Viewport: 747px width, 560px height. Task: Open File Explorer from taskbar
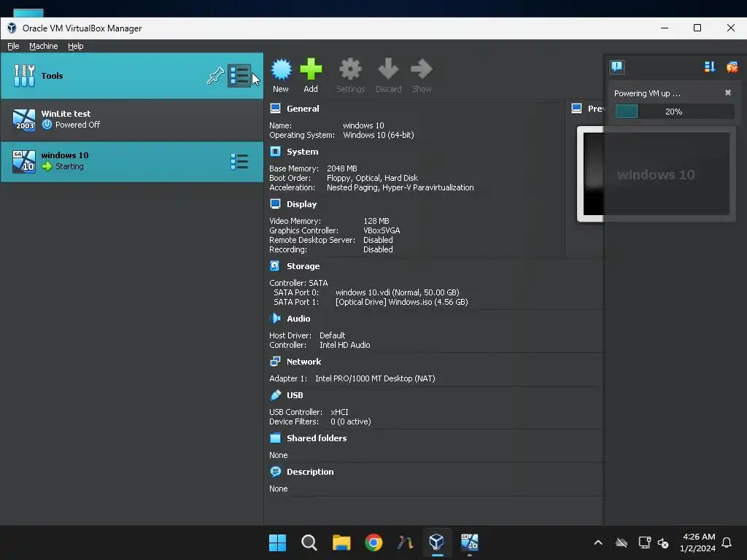pos(341,542)
